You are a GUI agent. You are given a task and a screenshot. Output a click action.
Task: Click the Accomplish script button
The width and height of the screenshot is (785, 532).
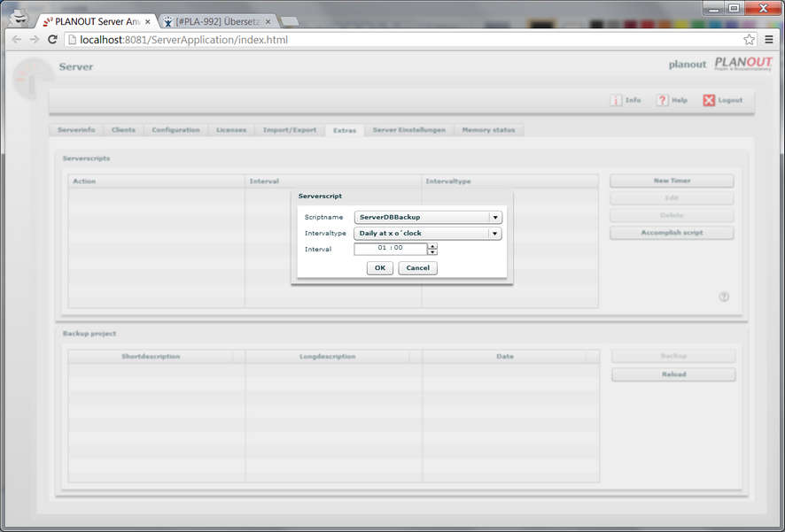point(672,233)
